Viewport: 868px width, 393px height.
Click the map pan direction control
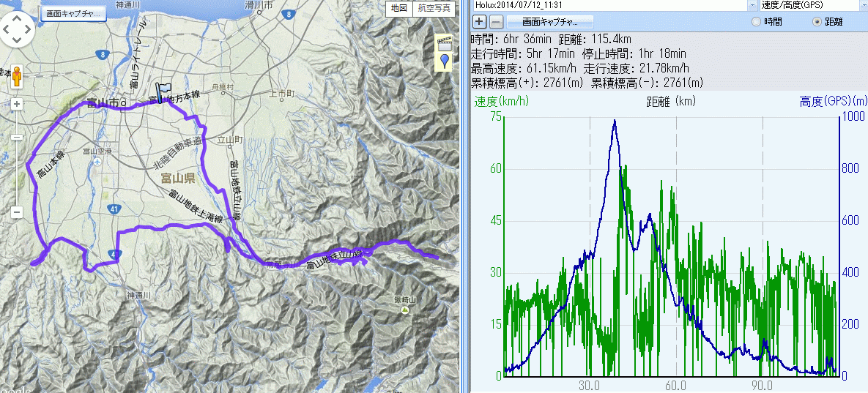click(x=16, y=31)
